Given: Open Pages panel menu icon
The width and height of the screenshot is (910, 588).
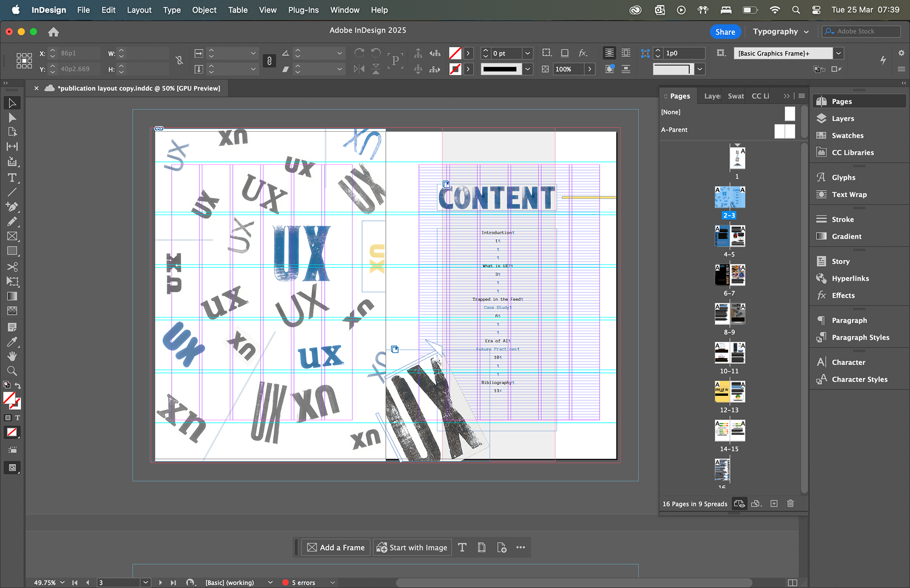Looking at the screenshot, I should click(802, 96).
